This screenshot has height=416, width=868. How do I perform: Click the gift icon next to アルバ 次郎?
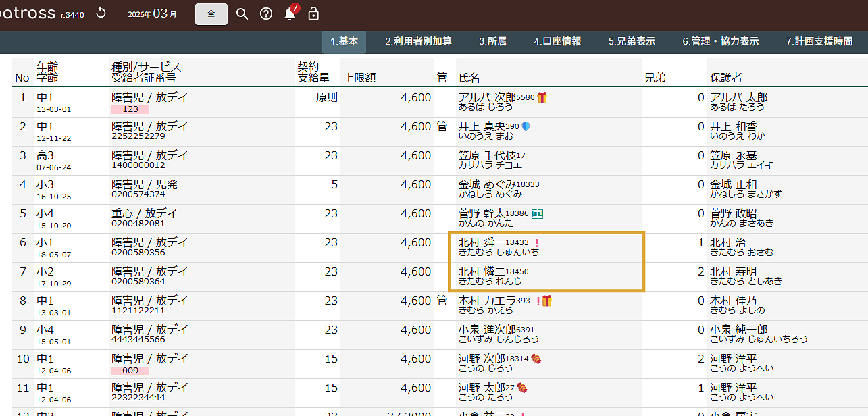tap(542, 98)
